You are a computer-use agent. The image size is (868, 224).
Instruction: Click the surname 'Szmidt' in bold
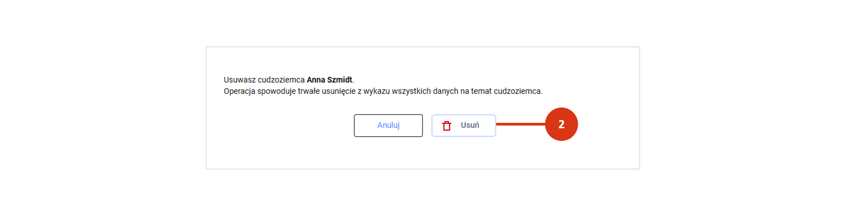340,80
